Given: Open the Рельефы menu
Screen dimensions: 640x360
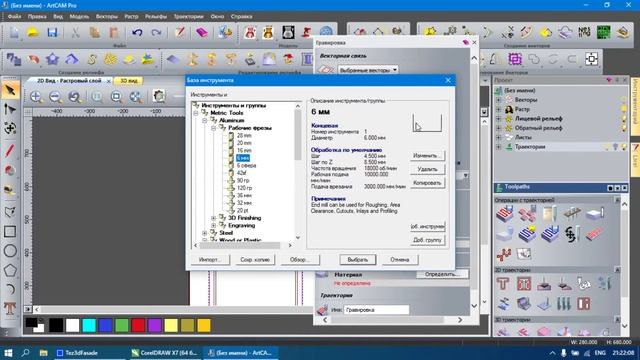Looking at the screenshot, I should 156,17.
